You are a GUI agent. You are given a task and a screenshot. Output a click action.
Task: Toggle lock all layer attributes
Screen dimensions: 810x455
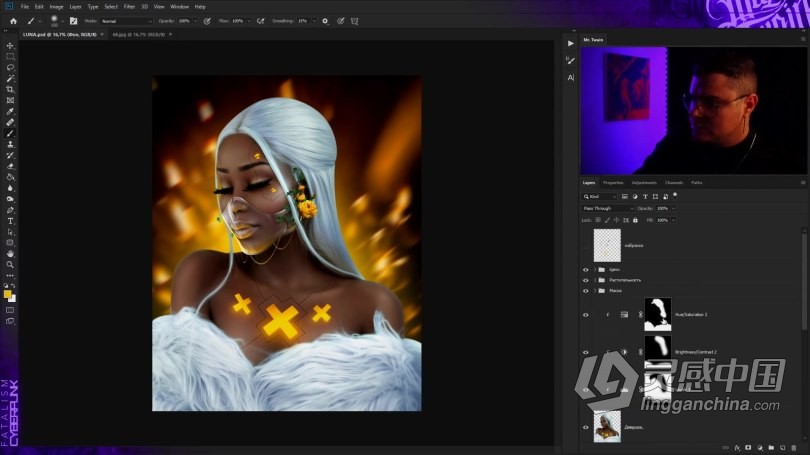[x=635, y=220]
